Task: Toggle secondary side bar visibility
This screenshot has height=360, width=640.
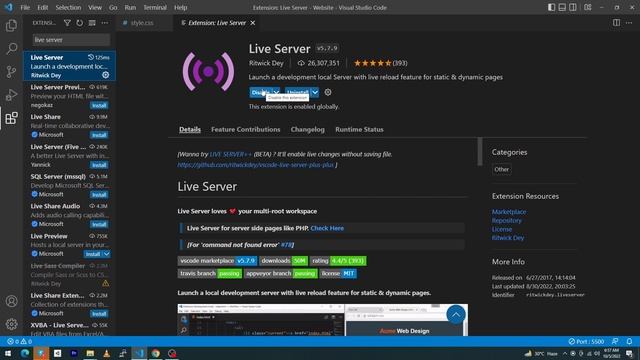Action: tap(573, 7)
